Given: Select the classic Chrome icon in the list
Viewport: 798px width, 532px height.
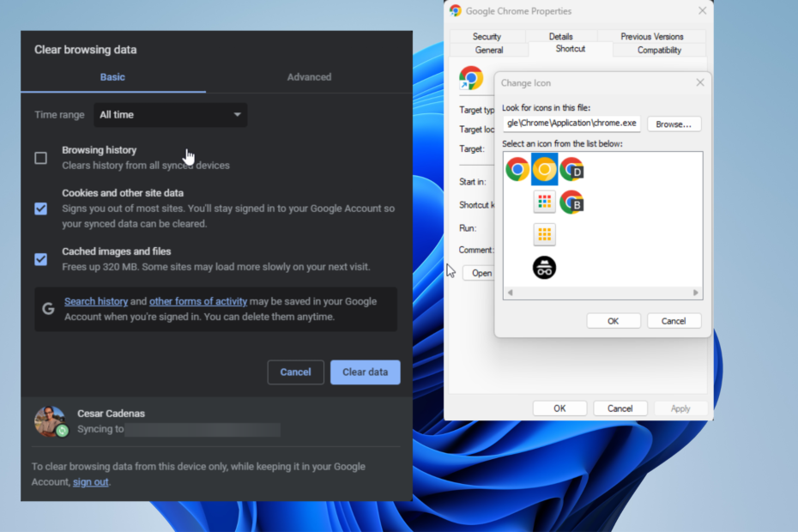Looking at the screenshot, I should pos(517,169).
